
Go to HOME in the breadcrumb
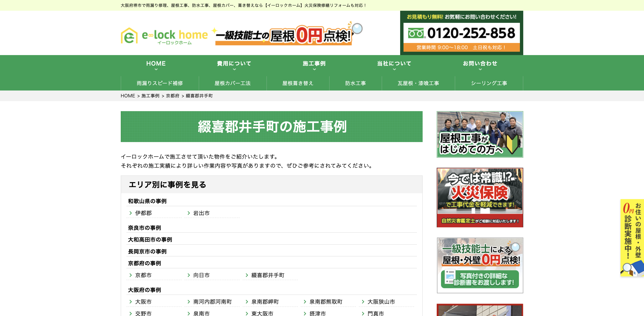[128, 96]
